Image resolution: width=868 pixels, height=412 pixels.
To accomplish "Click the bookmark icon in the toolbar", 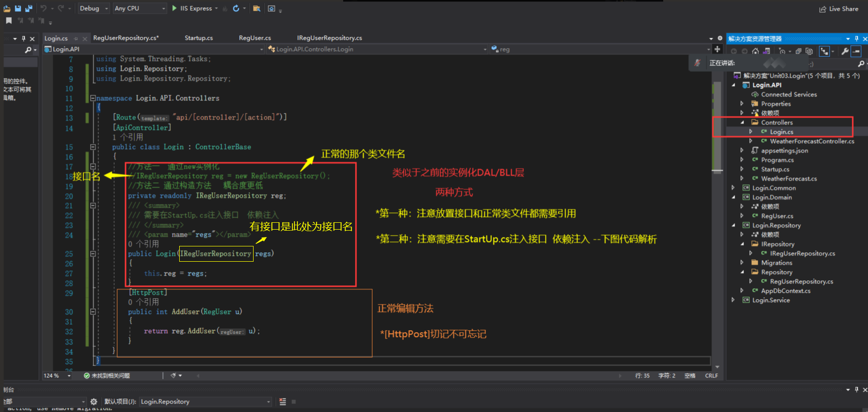I will (x=9, y=21).
